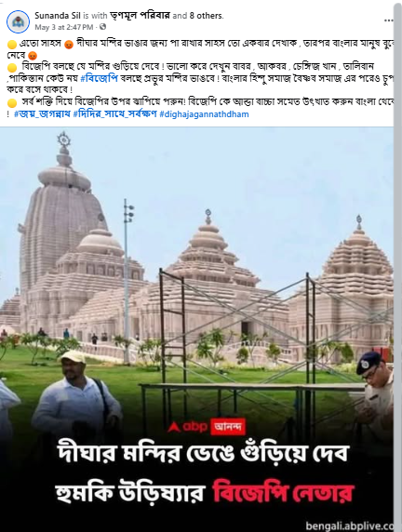This screenshot has width=402, height=532.
Task: Click the ABP Ananda logo on image
Action: [207, 427]
